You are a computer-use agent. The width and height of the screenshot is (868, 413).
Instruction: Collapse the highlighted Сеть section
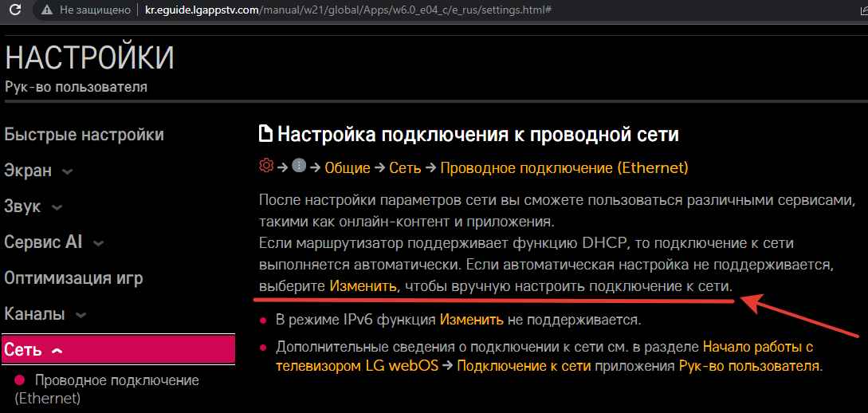point(57,350)
